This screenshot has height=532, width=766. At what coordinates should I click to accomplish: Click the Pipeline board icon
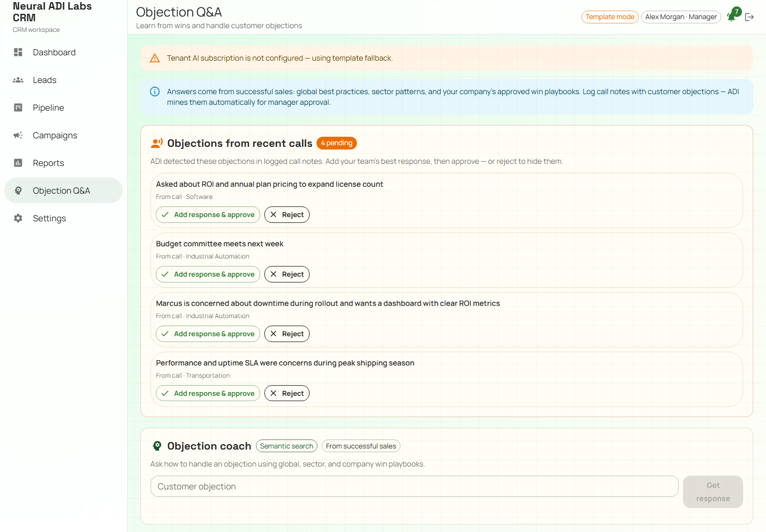click(18, 107)
